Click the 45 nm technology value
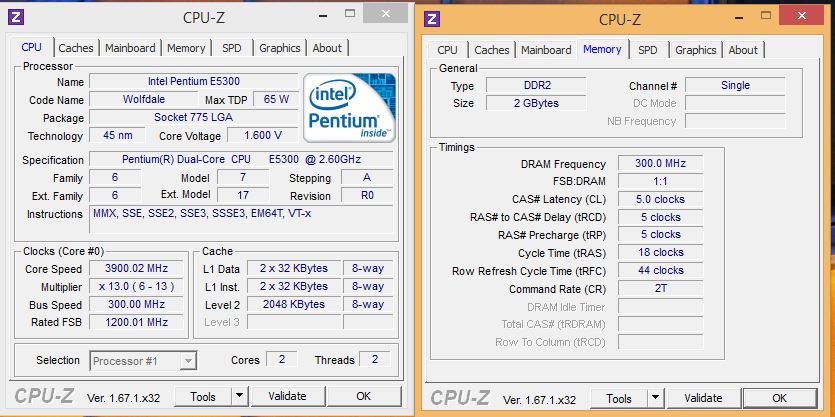 point(117,135)
